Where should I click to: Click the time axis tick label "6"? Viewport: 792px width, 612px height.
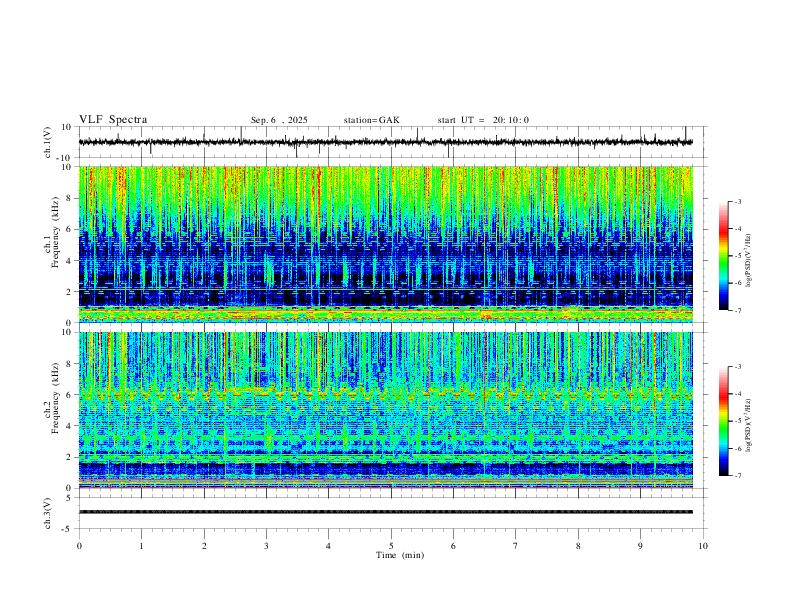[454, 546]
